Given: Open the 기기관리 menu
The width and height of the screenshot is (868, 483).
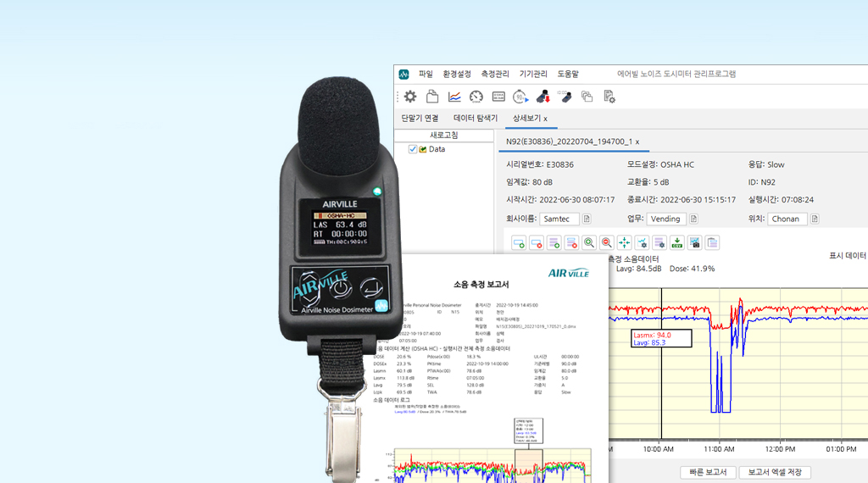Looking at the screenshot, I should pyautogui.click(x=533, y=74).
